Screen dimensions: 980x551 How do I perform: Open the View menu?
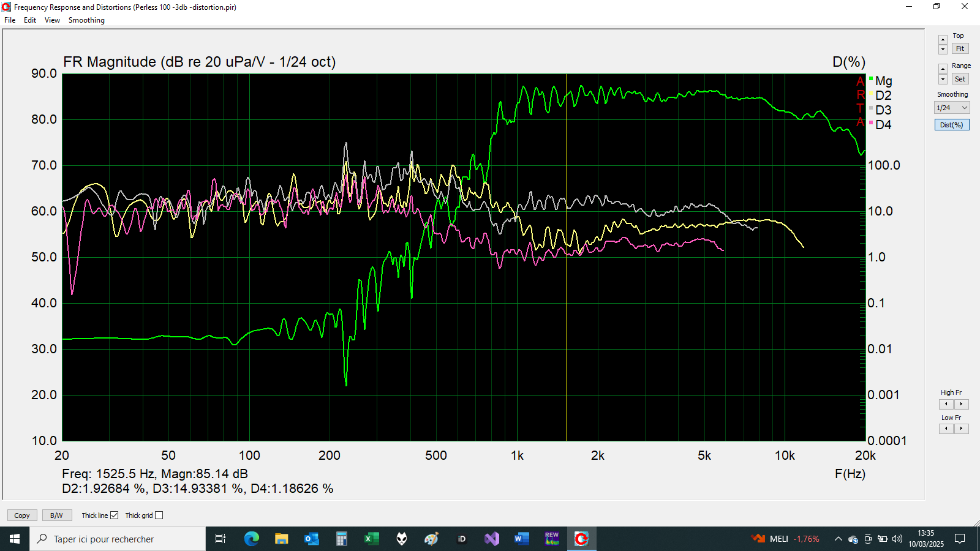tap(52, 20)
